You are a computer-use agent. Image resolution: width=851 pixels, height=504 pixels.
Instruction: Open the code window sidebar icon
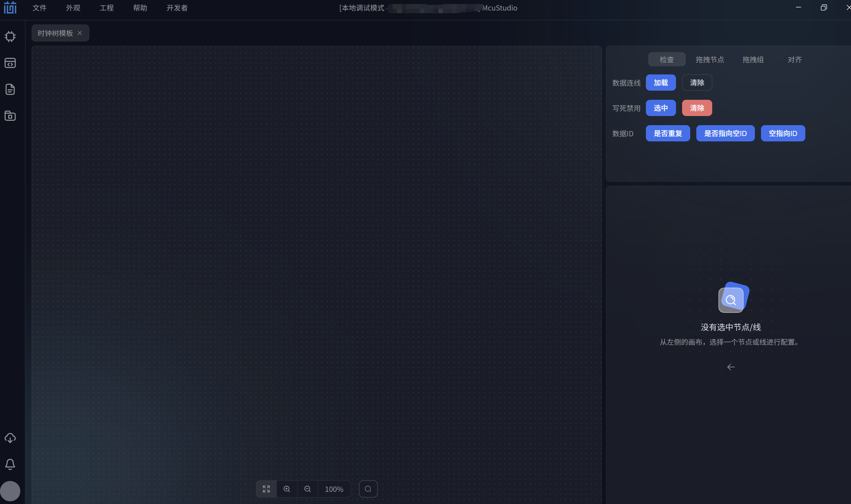(x=10, y=63)
